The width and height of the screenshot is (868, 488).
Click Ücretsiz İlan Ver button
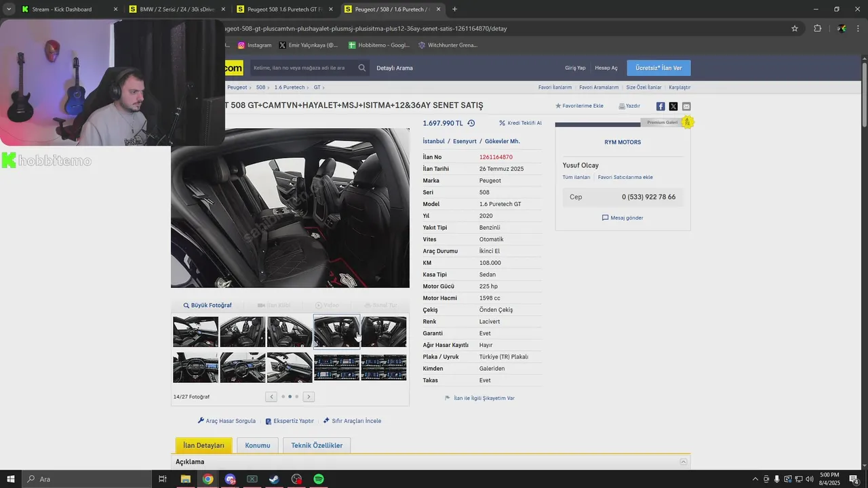pos(658,68)
